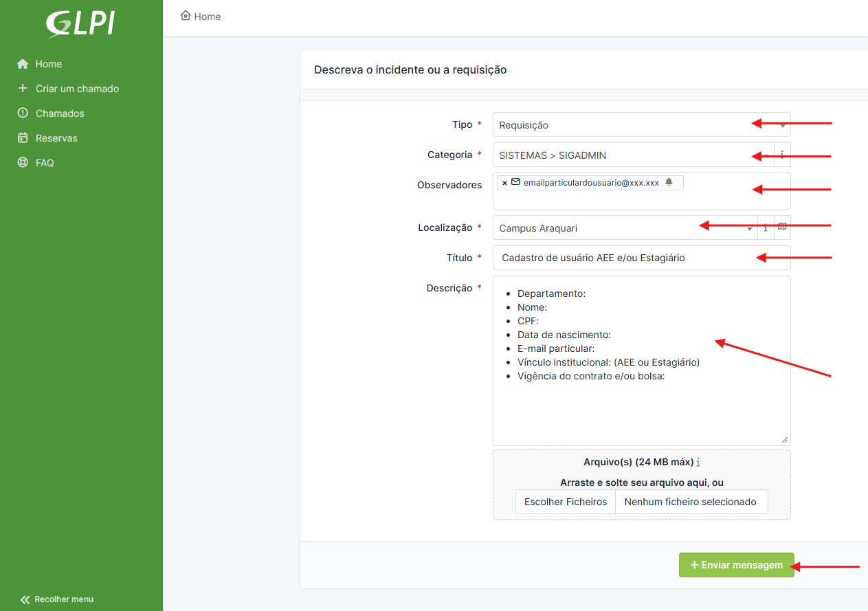The image size is (868, 611).
Task: Click the envelope icon in observer tag
Action: pos(515,182)
